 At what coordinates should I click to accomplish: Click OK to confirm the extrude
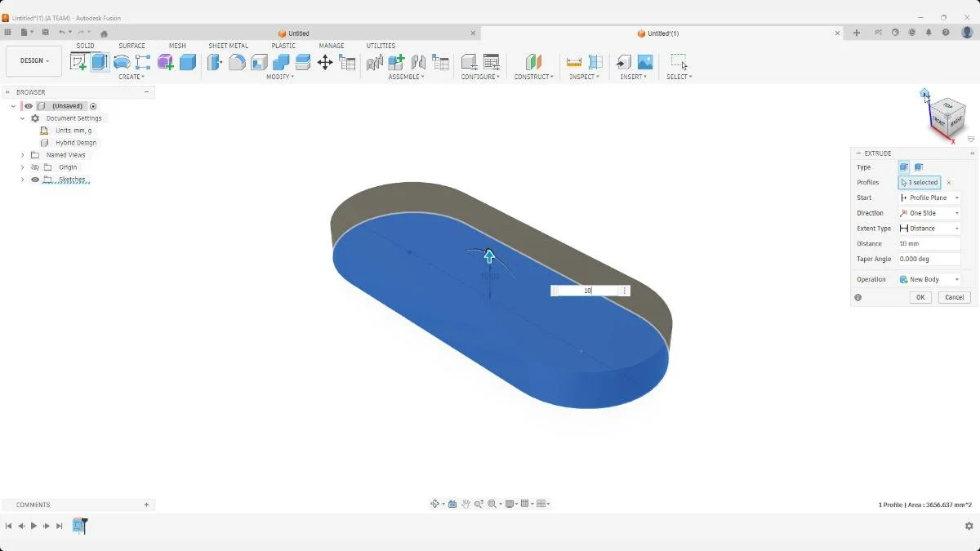(x=920, y=297)
